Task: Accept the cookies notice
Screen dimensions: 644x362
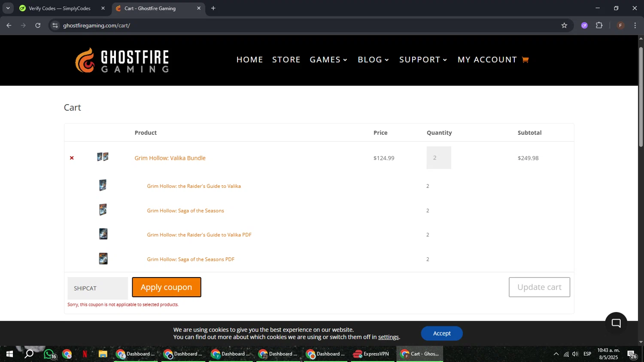Action: [442, 333]
